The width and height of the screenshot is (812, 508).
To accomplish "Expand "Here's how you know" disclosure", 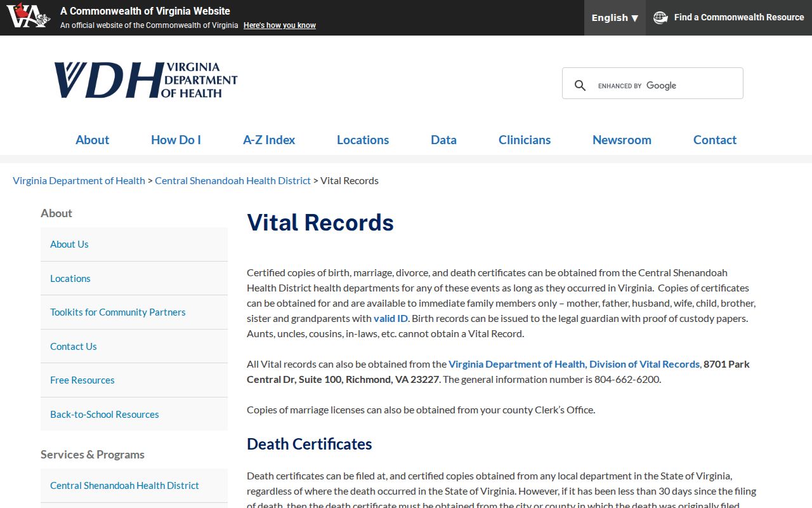I will click(x=280, y=25).
